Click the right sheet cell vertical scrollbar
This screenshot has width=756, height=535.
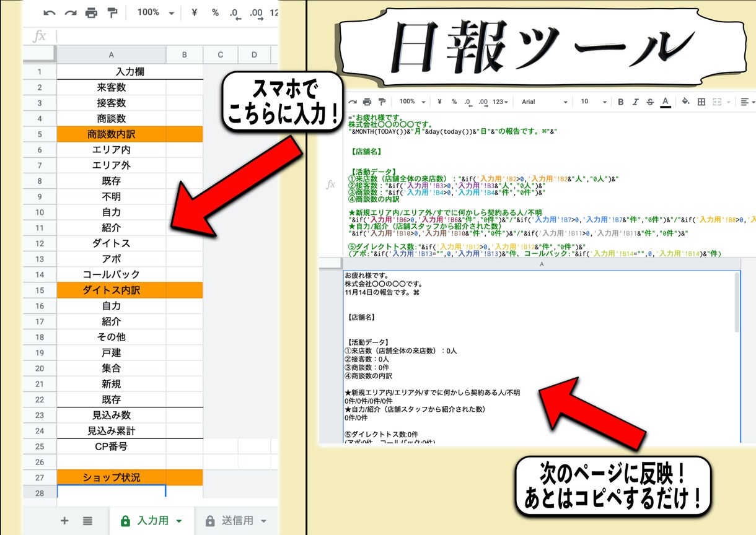(737, 303)
